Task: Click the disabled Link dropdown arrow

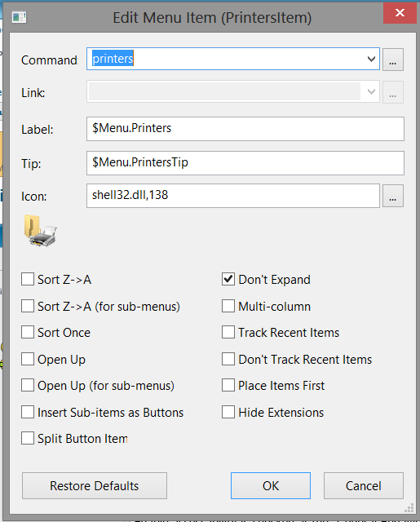Action: coord(371,91)
